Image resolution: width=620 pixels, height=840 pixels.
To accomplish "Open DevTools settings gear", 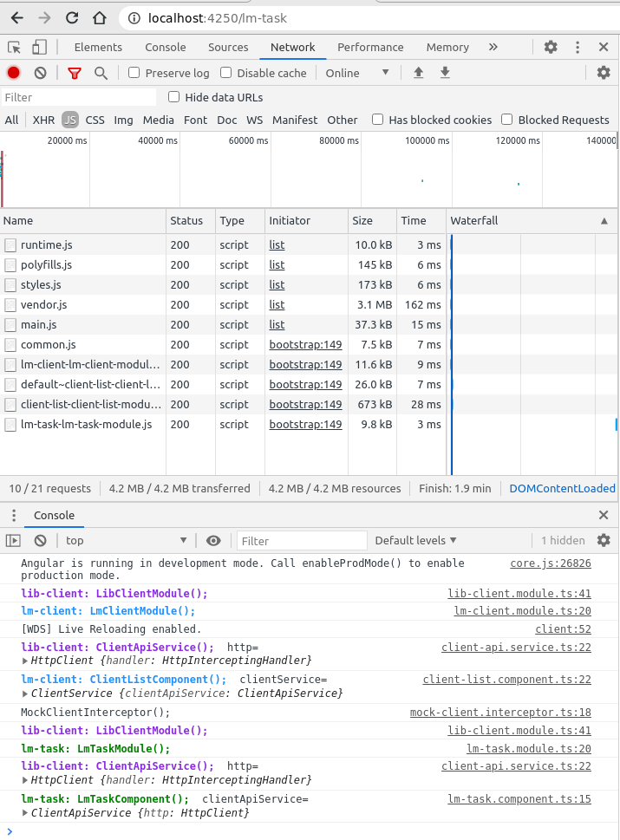I will click(x=551, y=47).
